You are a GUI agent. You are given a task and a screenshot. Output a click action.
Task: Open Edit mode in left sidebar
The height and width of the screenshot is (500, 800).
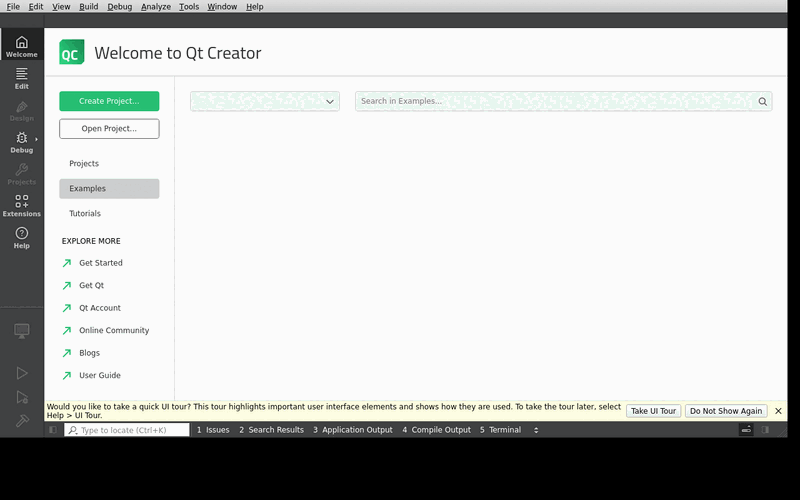click(21, 78)
